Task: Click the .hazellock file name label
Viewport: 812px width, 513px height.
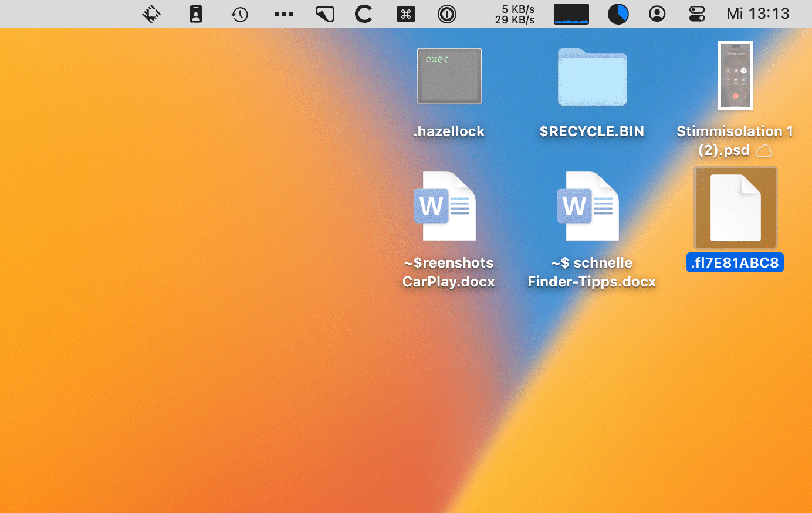Action: point(449,131)
